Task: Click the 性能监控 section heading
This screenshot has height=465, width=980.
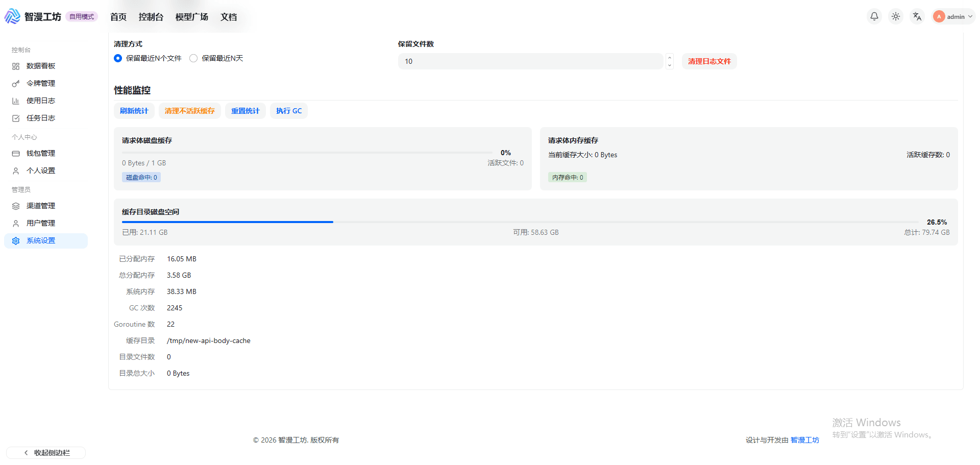Action: coord(132,90)
